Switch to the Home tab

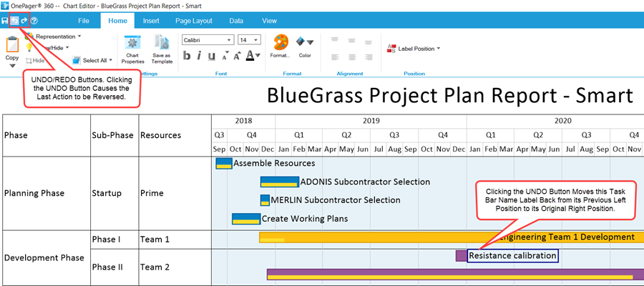click(118, 21)
